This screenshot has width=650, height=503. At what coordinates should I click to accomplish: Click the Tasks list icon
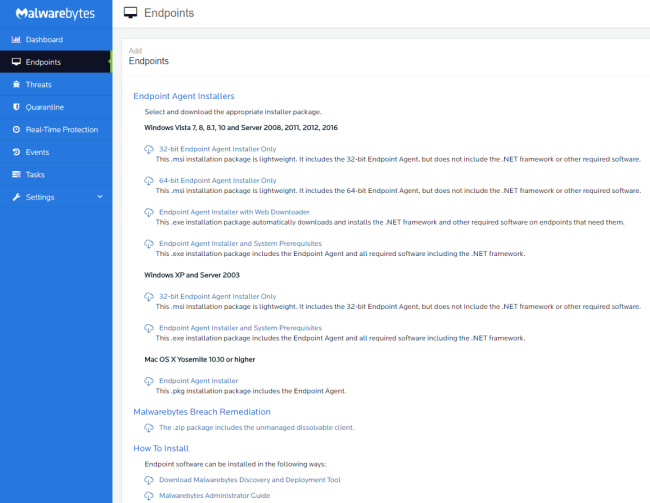click(x=16, y=174)
